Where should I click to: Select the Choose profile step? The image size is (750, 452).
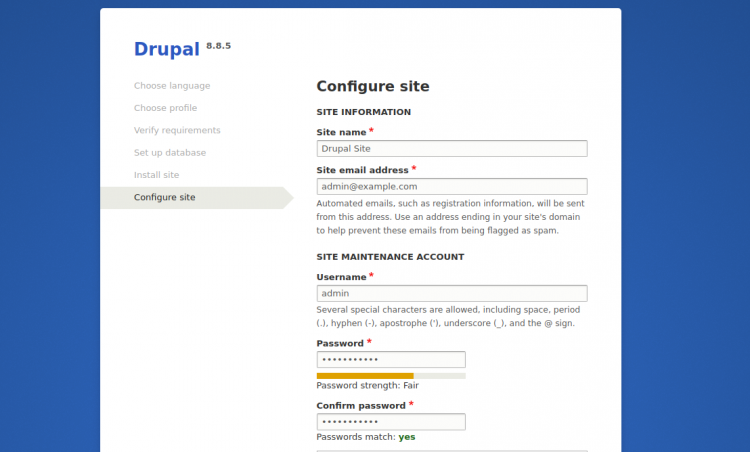pyautogui.click(x=165, y=108)
